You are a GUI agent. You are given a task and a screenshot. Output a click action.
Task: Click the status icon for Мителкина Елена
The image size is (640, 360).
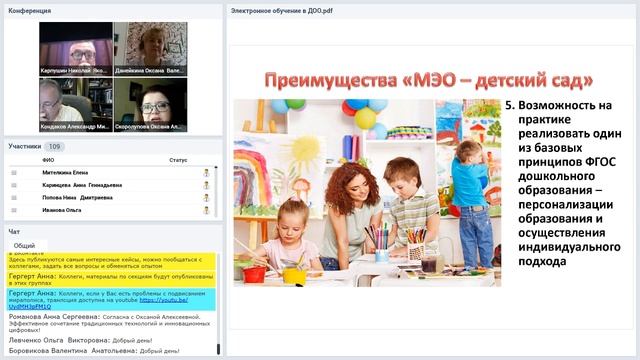click(207, 173)
